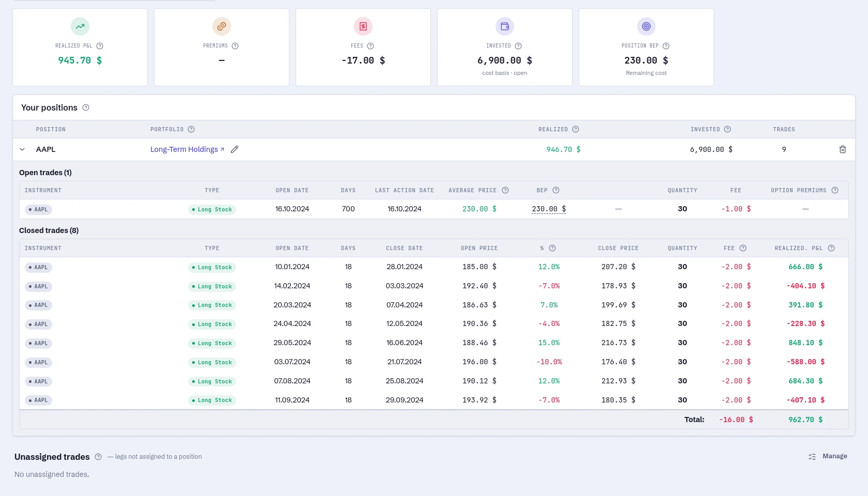Viewport: 868px width, 496px height.
Task: Click the Open trades (1) heading
Action: click(45, 173)
